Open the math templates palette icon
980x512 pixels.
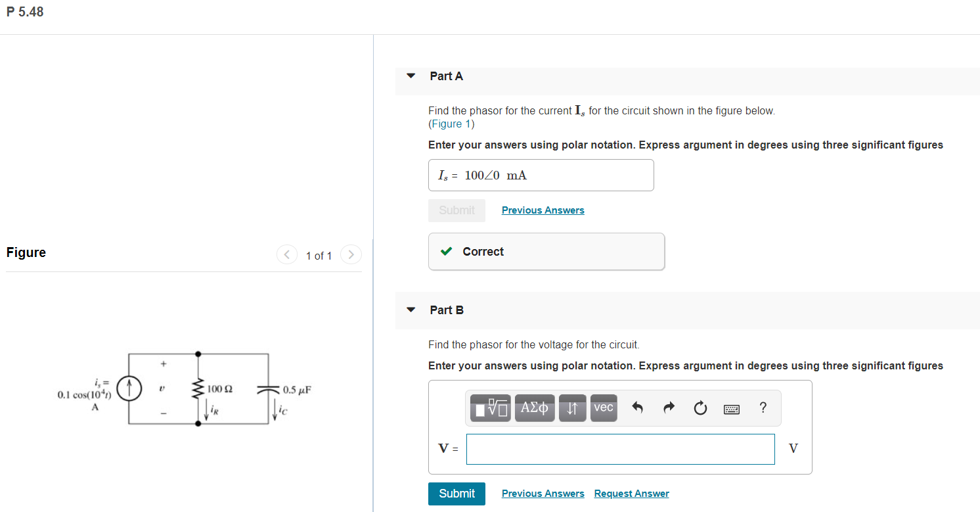489,408
